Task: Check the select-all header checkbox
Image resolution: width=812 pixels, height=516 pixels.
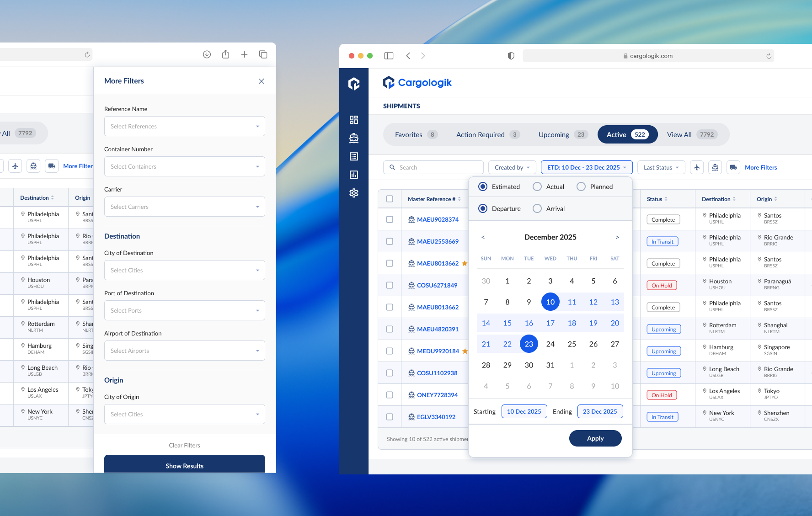Action: pos(390,199)
